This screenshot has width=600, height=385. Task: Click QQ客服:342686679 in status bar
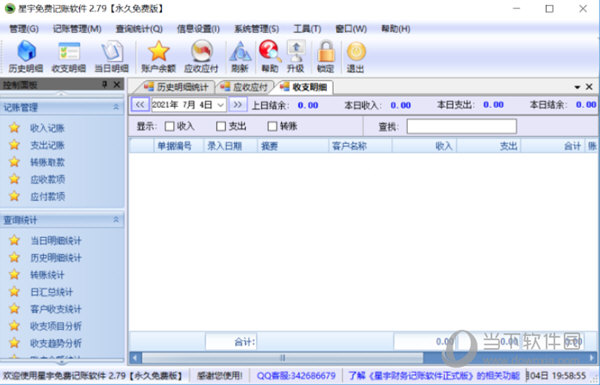coord(296,375)
